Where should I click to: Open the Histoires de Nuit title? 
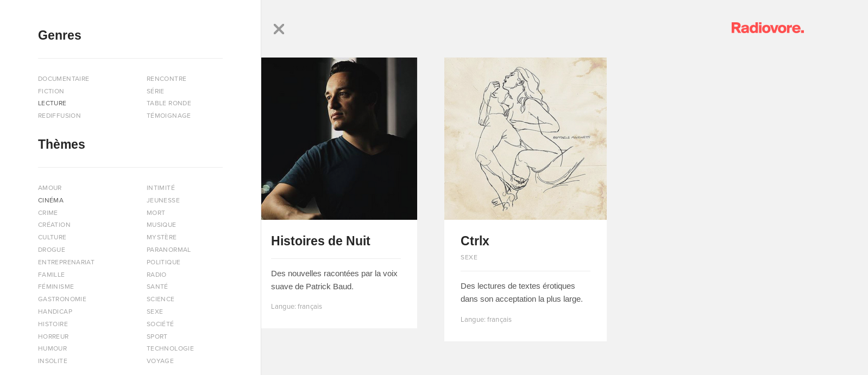[x=320, y=241]
